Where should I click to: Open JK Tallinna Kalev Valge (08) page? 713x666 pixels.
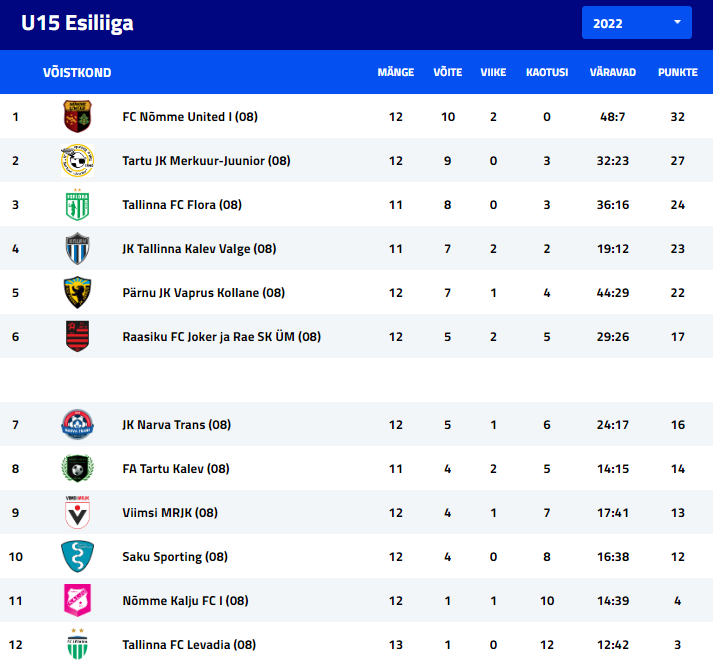(199, 249)
